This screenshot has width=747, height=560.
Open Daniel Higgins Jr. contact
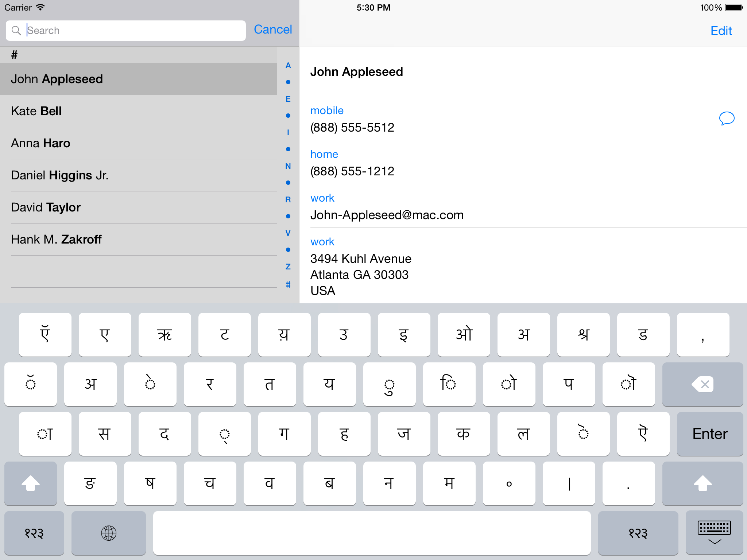click(139, 175)
